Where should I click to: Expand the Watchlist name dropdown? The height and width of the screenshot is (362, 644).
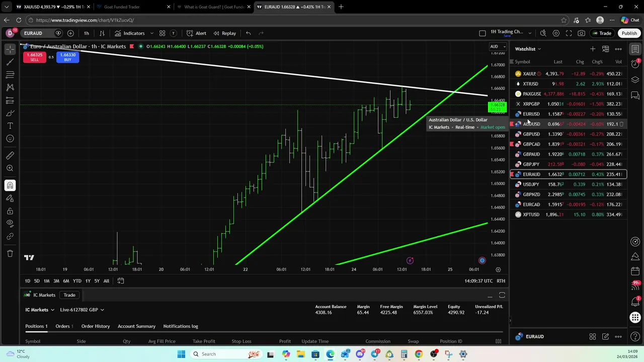click(x=528, y=49)
